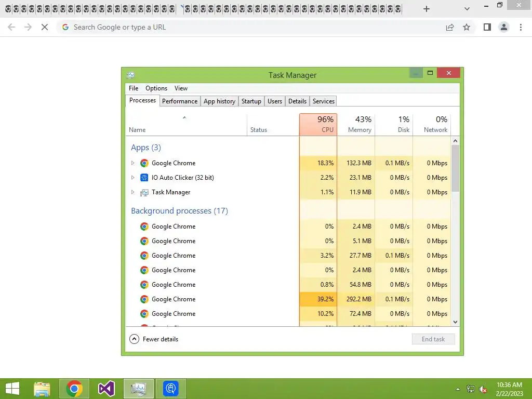Switch to the App history tab
The height and width of the screenshot is (399, 532).
219,101
